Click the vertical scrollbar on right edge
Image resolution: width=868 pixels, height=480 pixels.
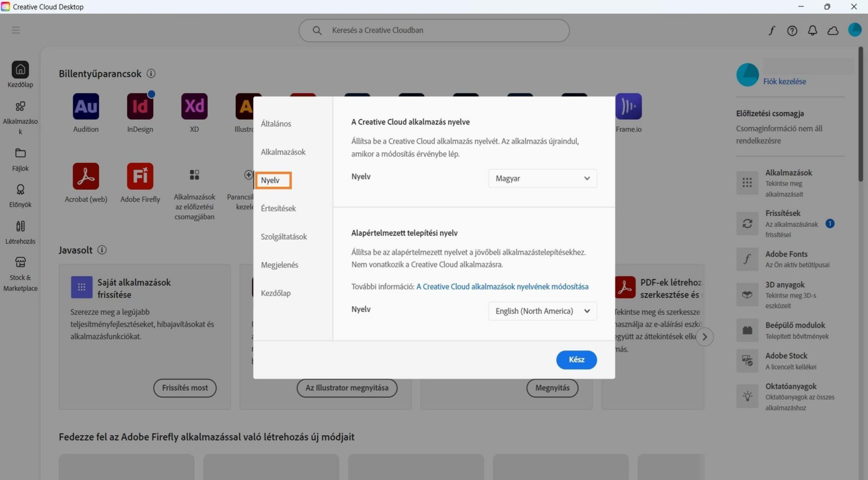click(x=861, y=114)
